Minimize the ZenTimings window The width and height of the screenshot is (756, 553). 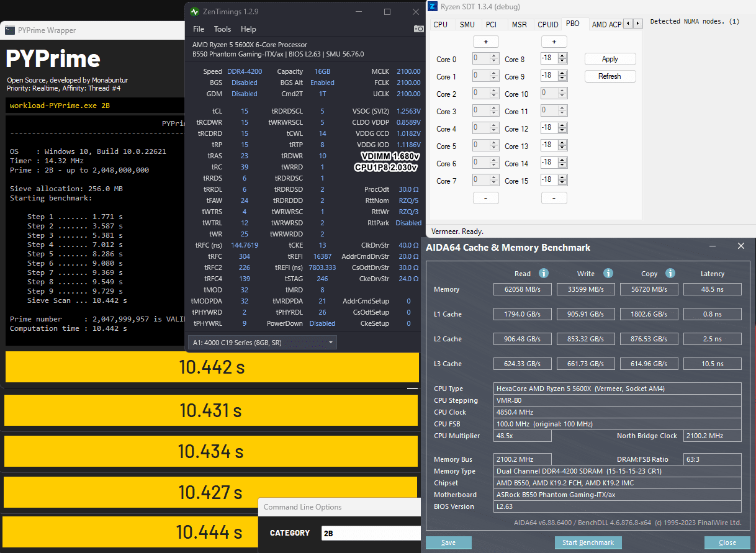[x=359, y=12]
